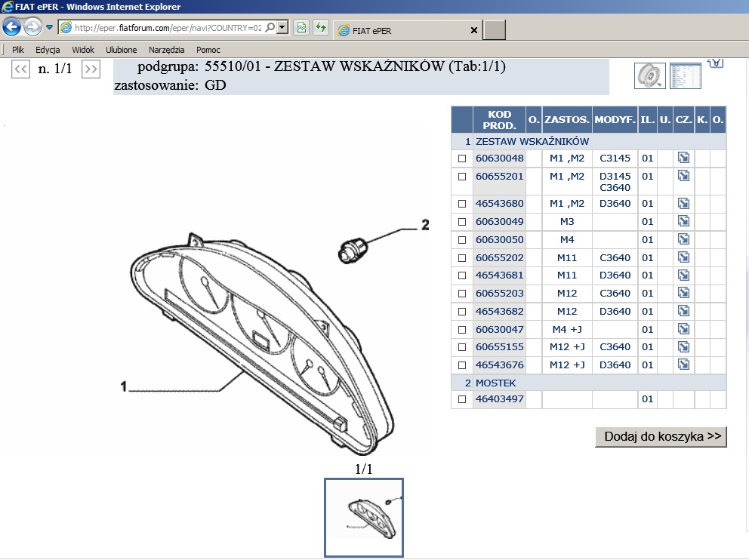Expand the address bar URL dropdown
Screen dimensions: 749x560
(x=282, y=28)
